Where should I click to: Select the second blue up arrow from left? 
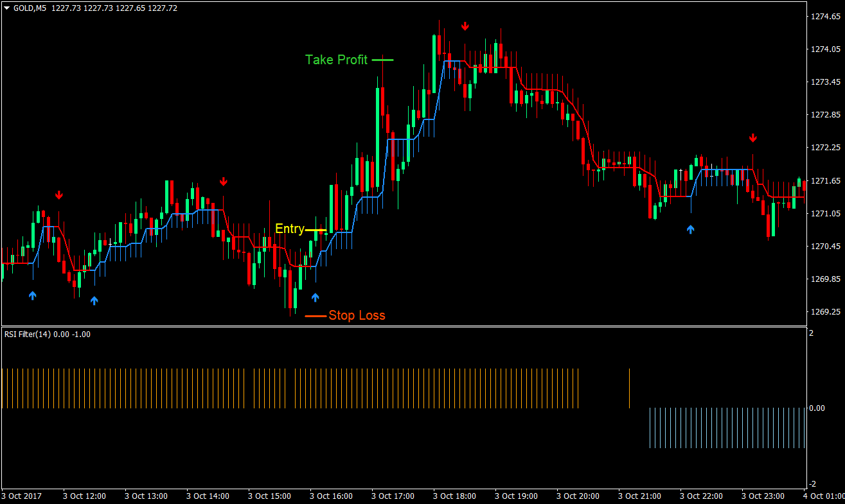pos(94,300)
